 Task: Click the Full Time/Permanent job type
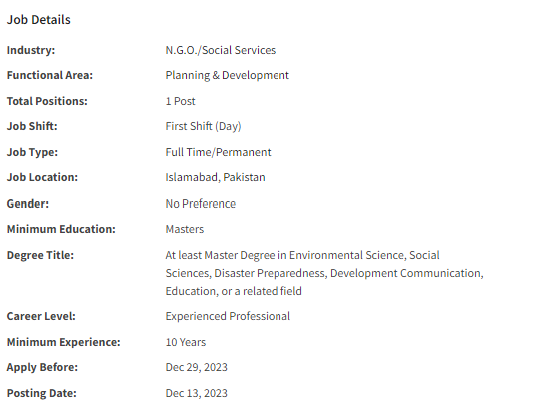point(219,152)
